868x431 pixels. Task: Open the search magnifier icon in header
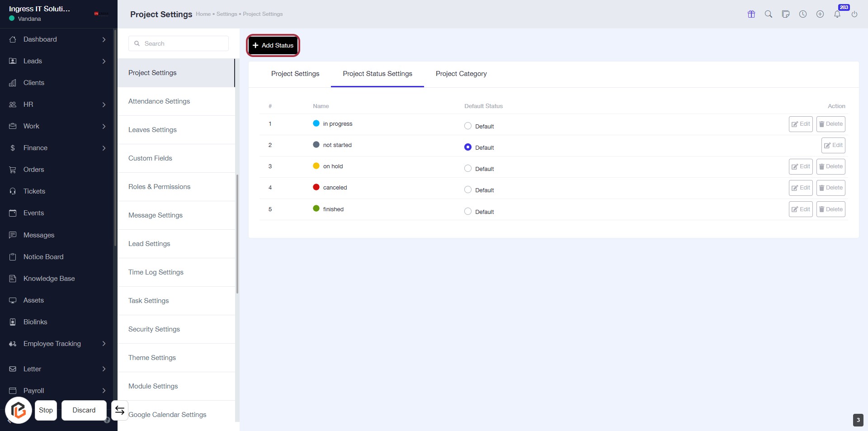tap(768, 14)
